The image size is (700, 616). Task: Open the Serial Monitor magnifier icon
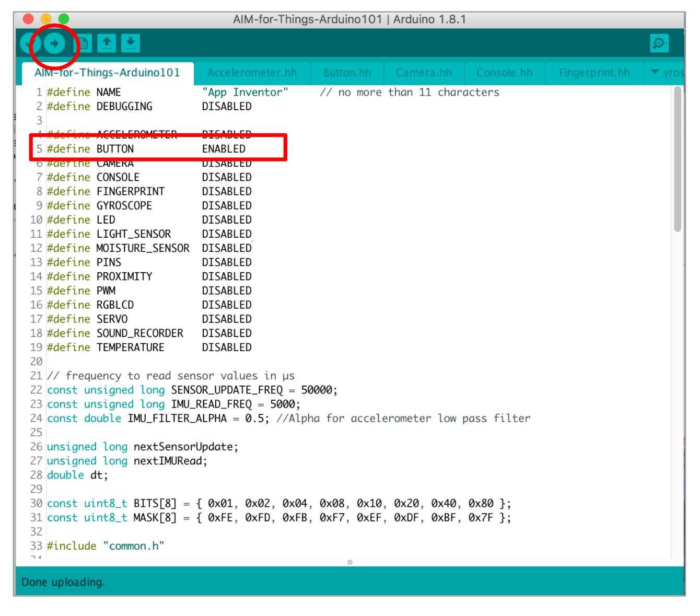coord(659,43)
